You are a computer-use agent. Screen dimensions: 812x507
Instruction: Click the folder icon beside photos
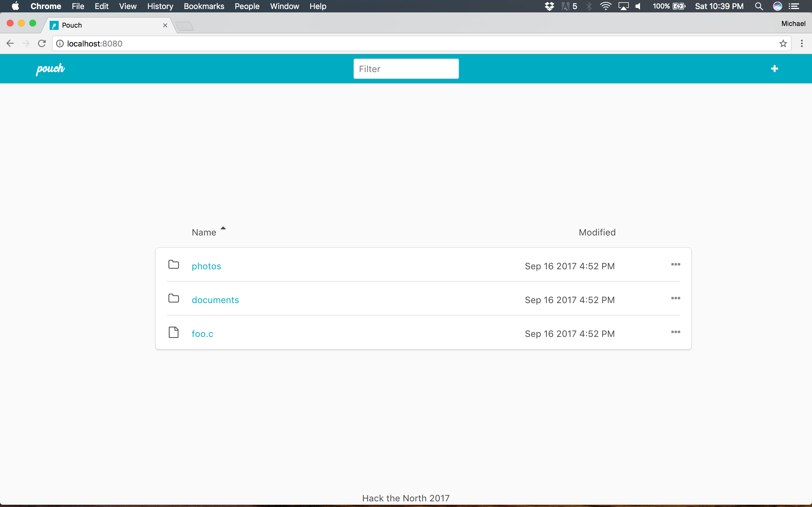tap(173, 264)
